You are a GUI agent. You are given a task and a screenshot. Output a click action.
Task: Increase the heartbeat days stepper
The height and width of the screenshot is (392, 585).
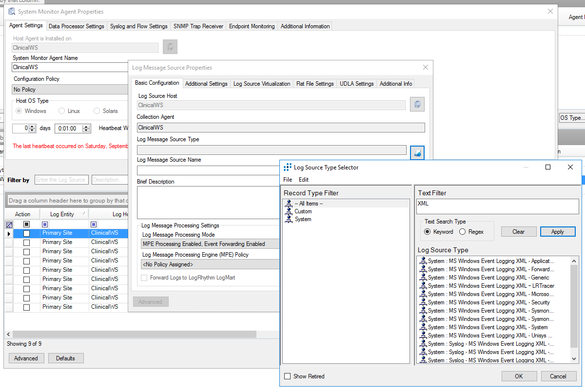pyautogui.click(x=32, y=127)
